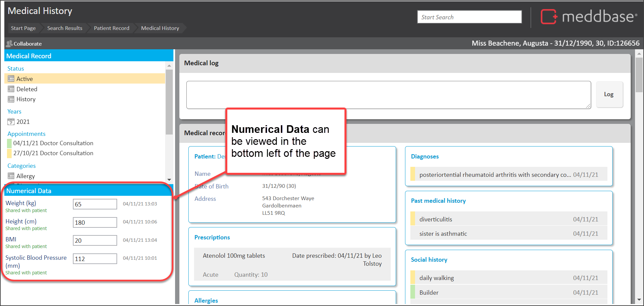Click the Collaborate people icon
The width and height of the screenshot is (644, 306).
[x=9, y=44]
